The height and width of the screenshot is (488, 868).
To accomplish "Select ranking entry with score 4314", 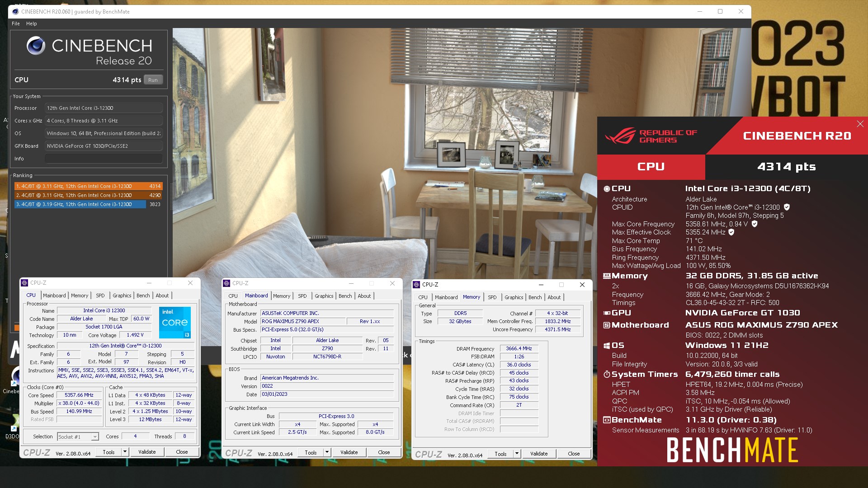I will click(88, 186).
